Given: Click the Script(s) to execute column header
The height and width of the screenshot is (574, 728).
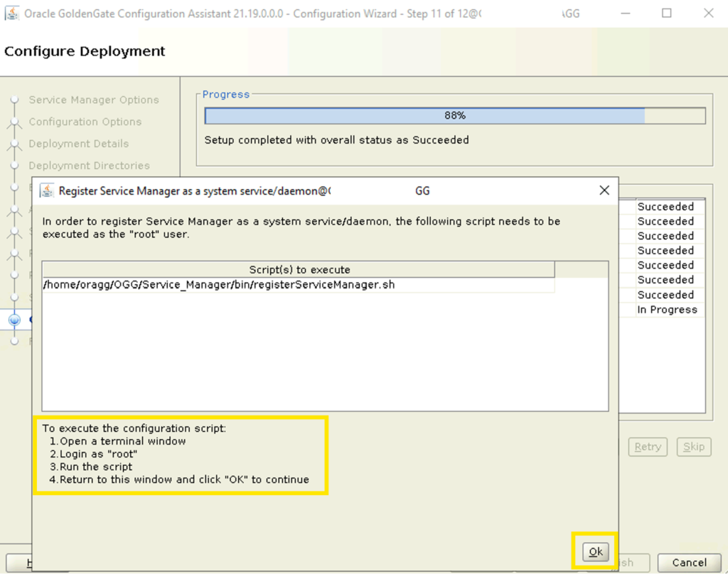Looking at the screenshot, I should click(299, 270).
